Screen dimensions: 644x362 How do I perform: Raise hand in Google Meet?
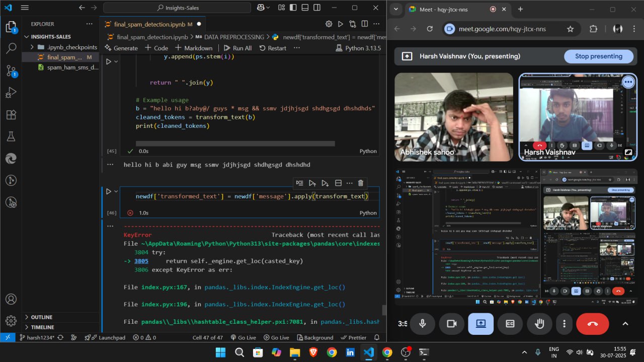click(539, 324)
